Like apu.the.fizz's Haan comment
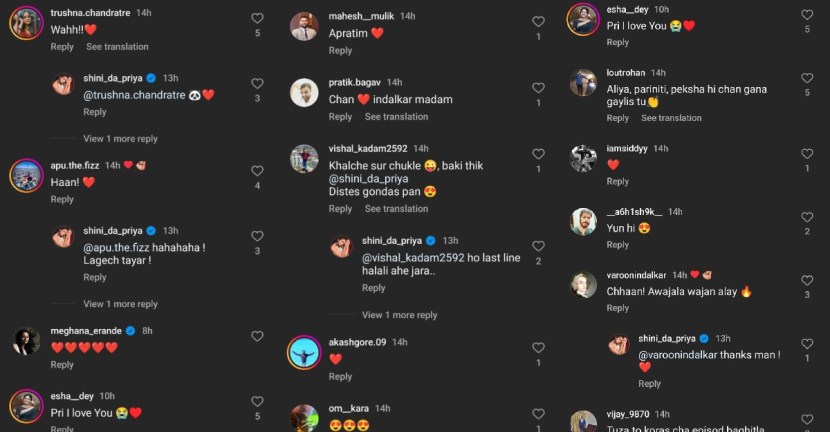The height and width of the screenshot is (432, 830). 257,171
